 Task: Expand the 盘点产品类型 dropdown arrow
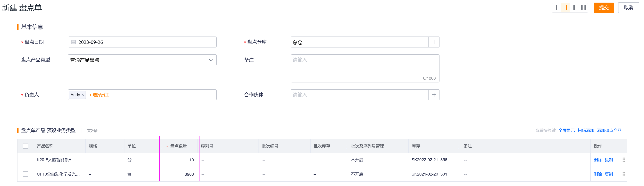pos(211,60)
